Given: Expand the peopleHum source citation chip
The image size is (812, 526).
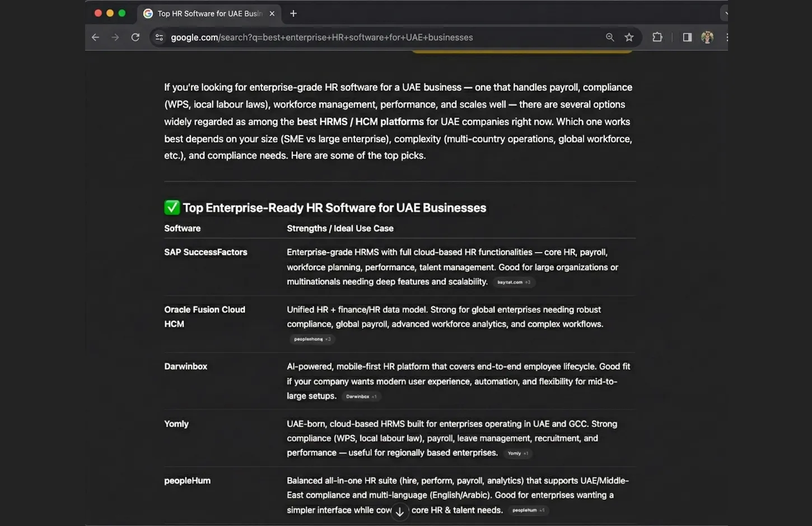Looking at the screenshot, I should tap(528, 510).
